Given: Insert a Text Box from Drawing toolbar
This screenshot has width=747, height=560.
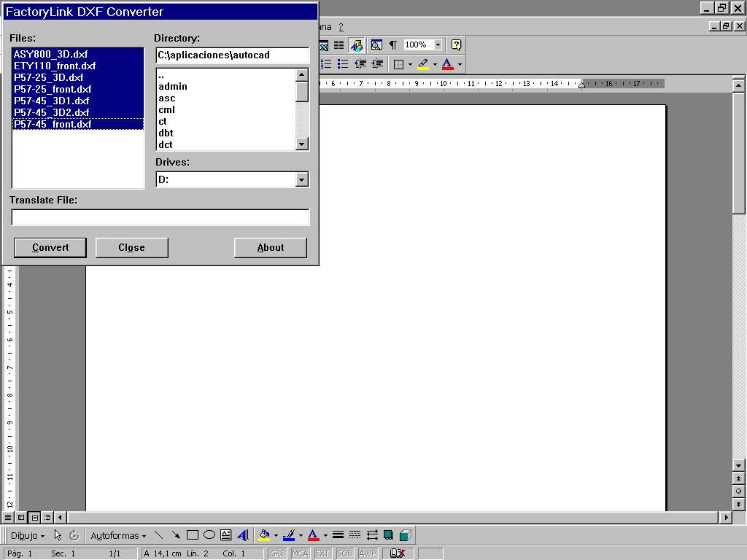Looking at the screenshot, I should click(x=226, y=535).
